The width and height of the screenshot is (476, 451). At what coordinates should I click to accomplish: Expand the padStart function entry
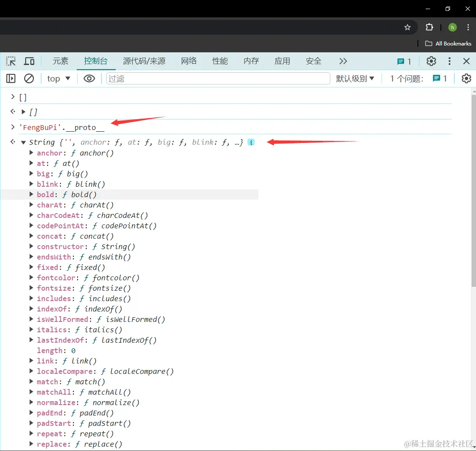[x=31, y=423]
